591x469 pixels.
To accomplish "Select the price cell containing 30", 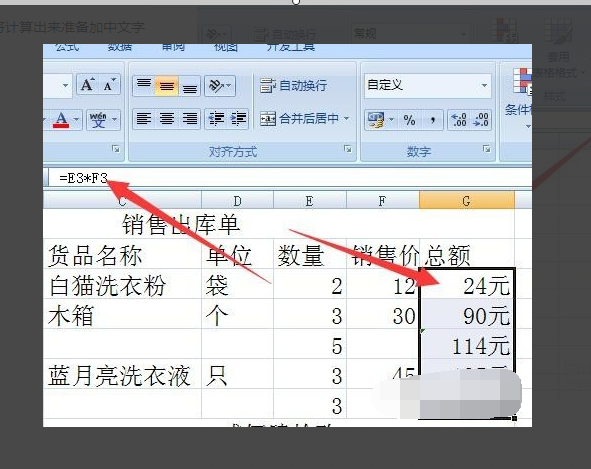I will tap(383, 314).
